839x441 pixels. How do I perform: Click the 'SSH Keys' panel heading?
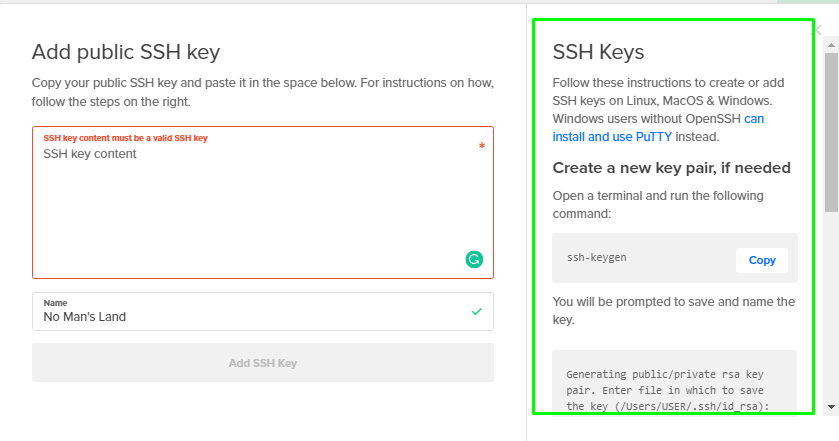[598, 52]
